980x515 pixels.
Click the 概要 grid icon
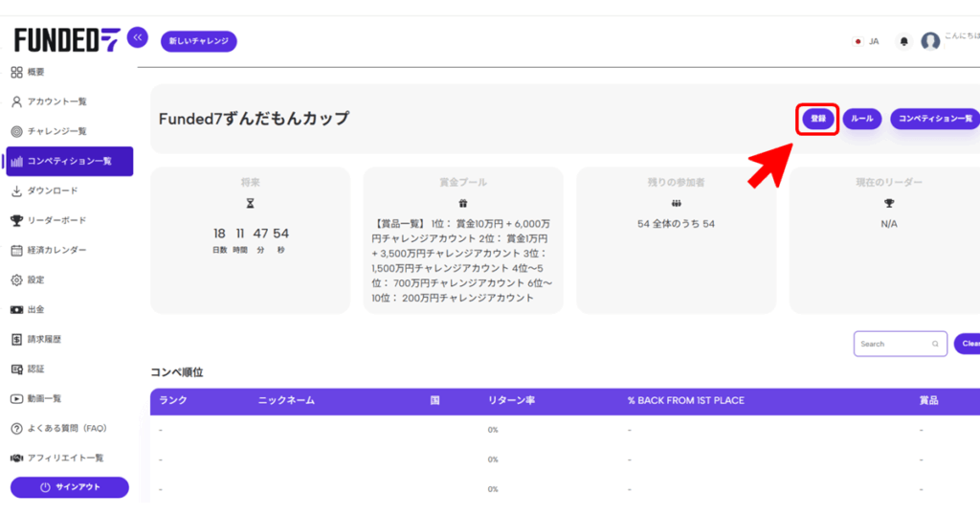pos(17,72)
